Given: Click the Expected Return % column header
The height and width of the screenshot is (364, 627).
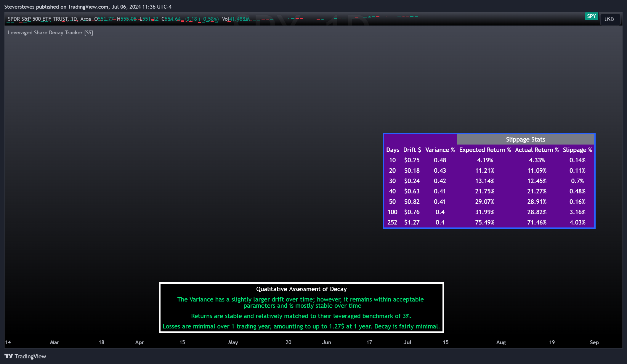Looking at the screenshot, I should coord(485,150).
